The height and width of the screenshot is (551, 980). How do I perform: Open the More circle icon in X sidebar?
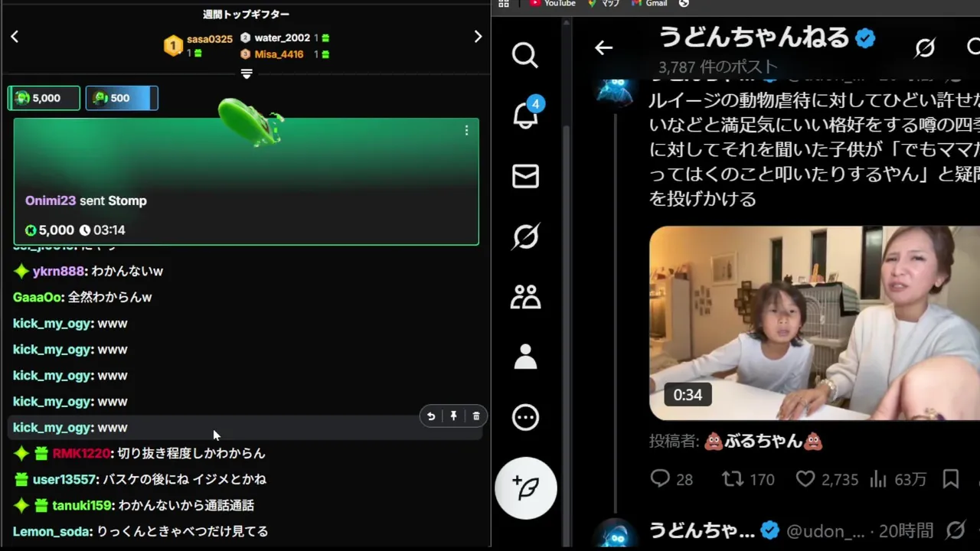click(525, 417)
